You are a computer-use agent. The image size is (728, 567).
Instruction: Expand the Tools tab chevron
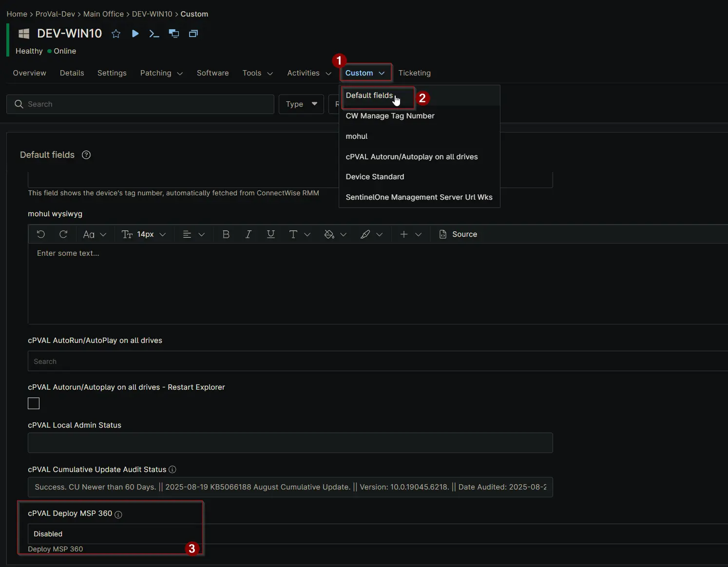270,74
